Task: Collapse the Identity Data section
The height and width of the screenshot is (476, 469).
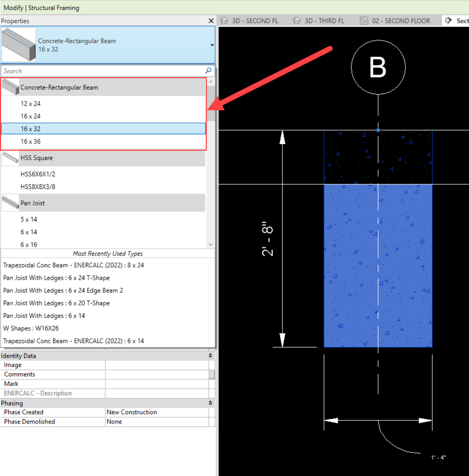Action: [x=210, y=356]
